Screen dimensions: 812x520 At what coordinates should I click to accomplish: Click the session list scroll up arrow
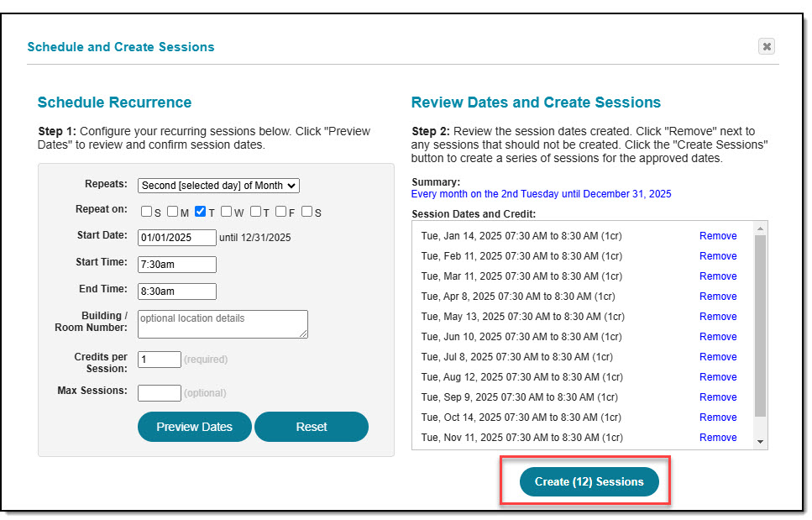click(x=760, y=228)
